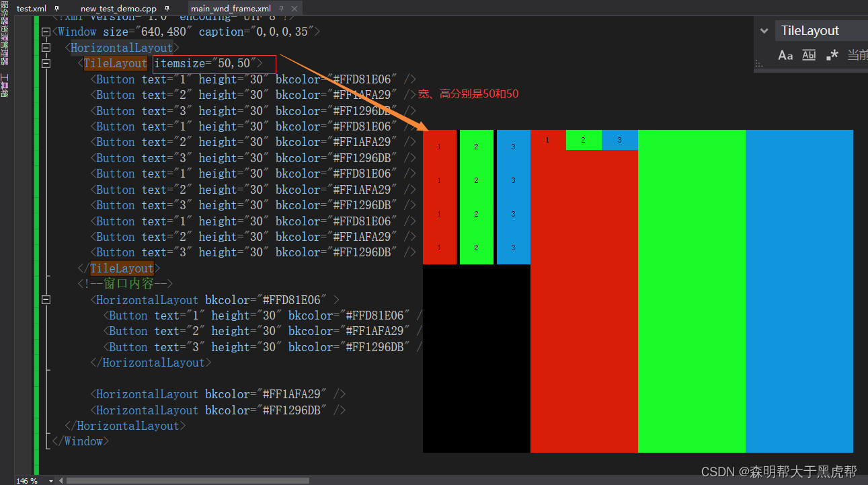Click button 2 atop the red preview panel
This screenshot has height=485, width=868.
[584, 140]
